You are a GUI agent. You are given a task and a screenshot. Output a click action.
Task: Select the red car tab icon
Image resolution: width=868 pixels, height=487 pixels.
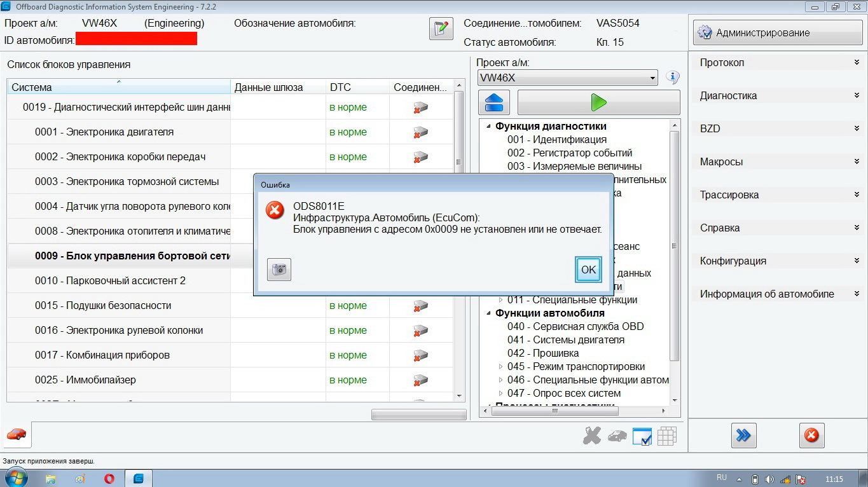pyautogui.click(x=17, y=435)
